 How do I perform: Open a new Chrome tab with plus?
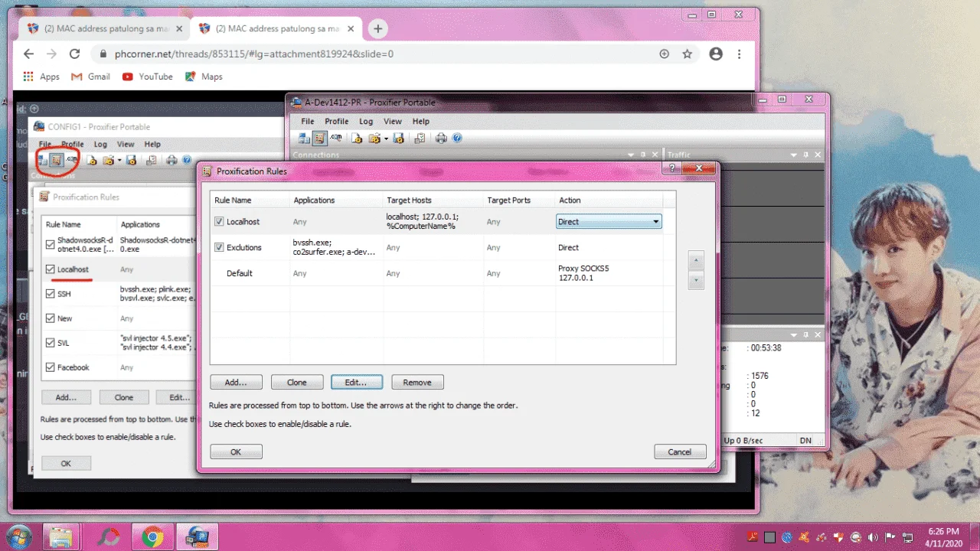click(377, 28)
